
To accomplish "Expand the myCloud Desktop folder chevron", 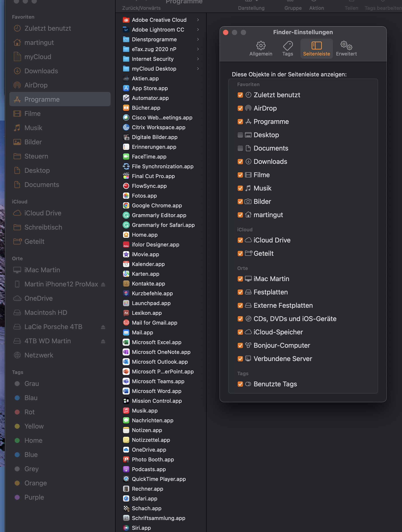I will 198,69.
